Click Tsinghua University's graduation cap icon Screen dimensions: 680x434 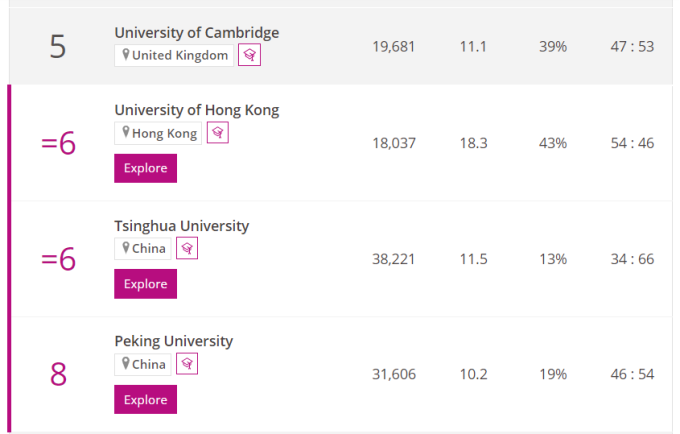pyautogui.click(x=186, y=248)
